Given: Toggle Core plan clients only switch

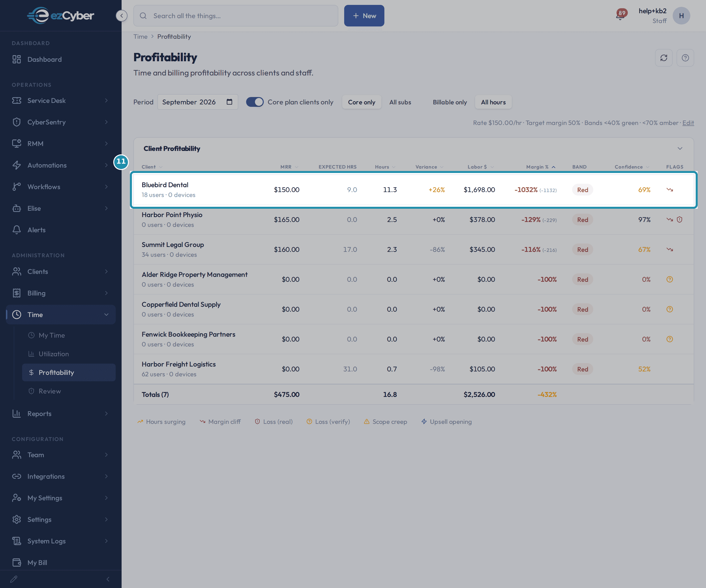Looking at the screenshot, I should [255, 102].
